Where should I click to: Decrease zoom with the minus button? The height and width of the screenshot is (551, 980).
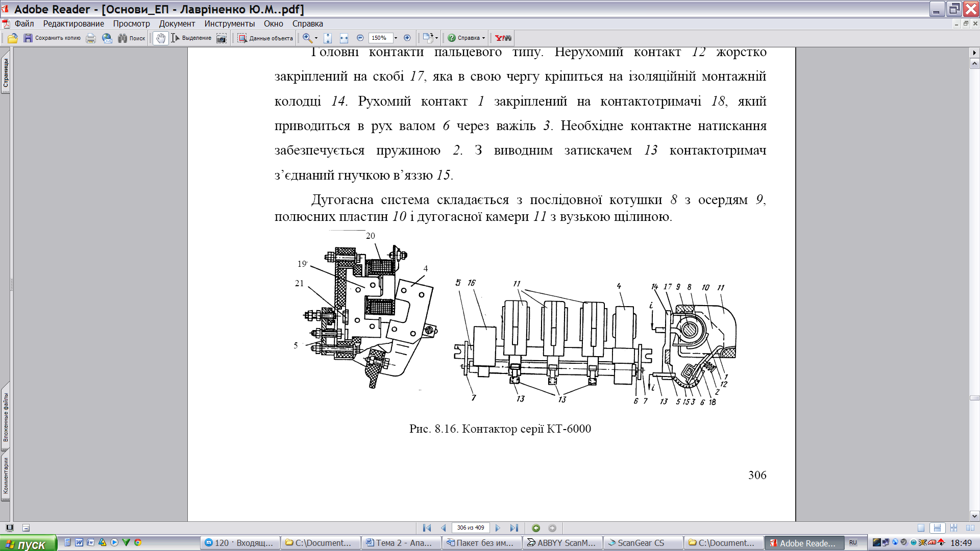360,38
